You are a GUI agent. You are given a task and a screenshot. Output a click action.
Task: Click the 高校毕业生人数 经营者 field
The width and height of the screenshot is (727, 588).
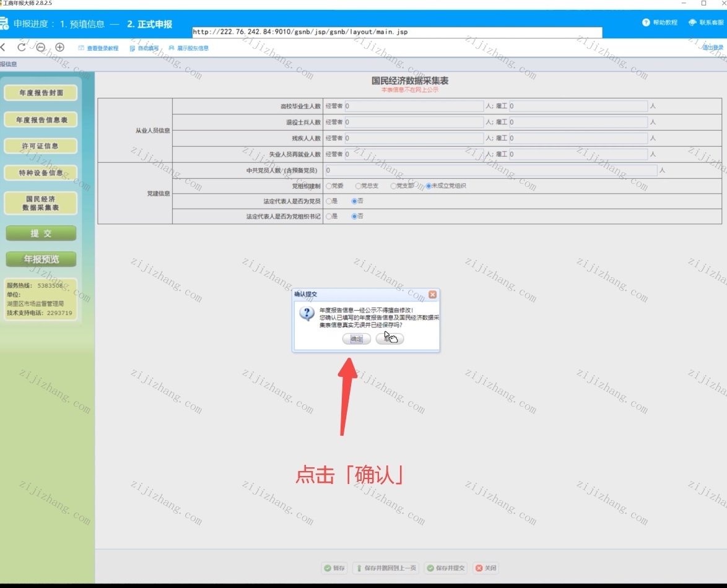(x=414, y=106)
